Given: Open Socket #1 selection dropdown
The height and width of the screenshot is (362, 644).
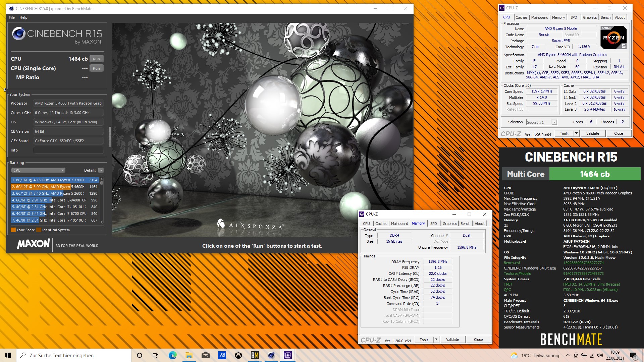Looking at the screenshot, I should pos(541,122).
